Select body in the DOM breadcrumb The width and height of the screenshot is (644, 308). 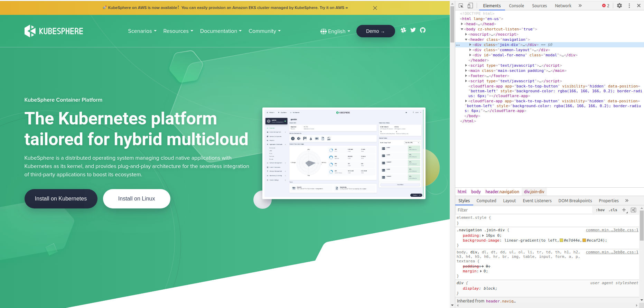[x=476, y=192]
